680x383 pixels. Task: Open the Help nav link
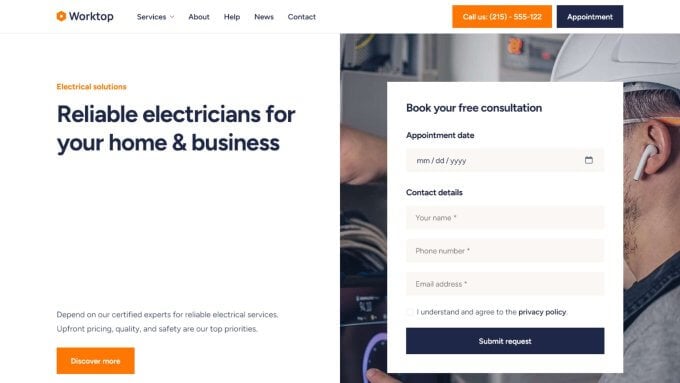click(232, 17)
